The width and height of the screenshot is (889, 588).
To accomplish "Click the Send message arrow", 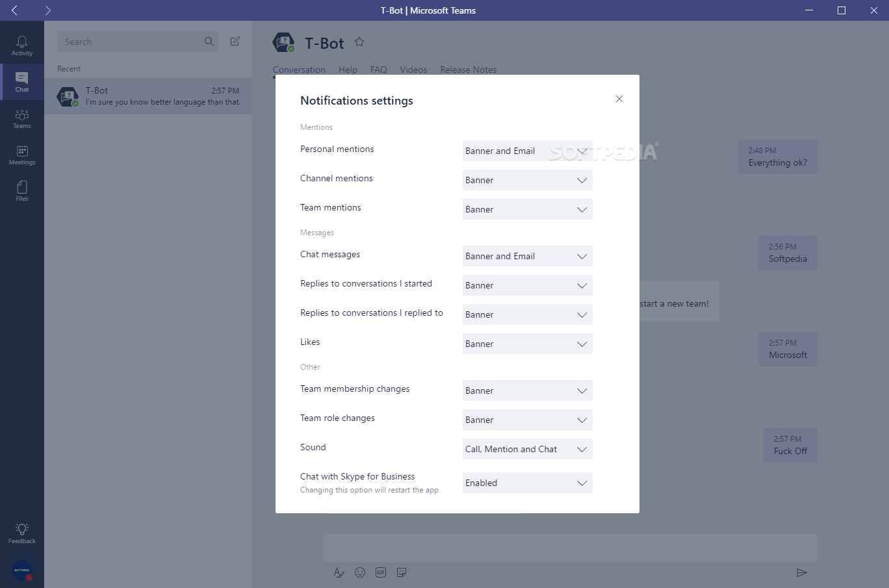I will coord(802,572).
